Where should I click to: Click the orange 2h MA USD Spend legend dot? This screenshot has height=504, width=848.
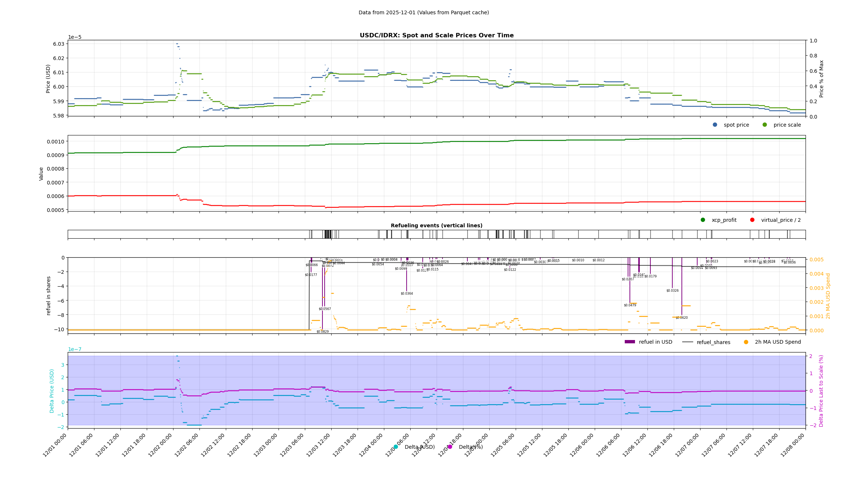(x=746, y=342)
